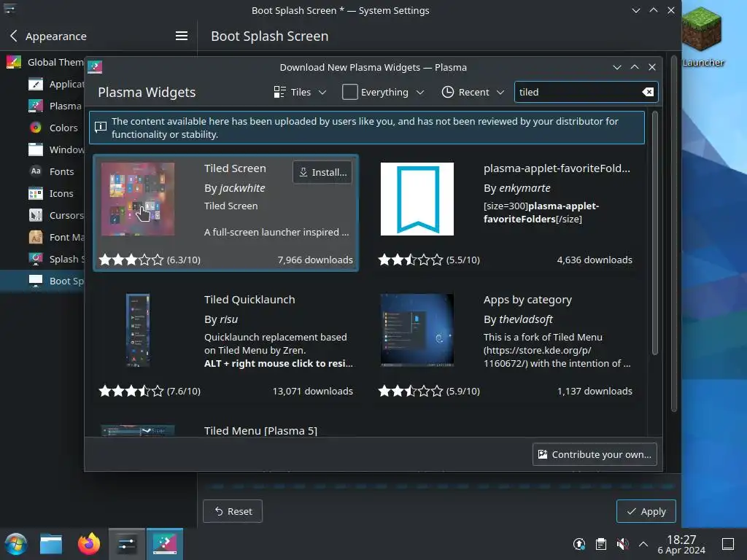The height and width of the screenshot is (560, 747).
Task: Open the file manager from the taskbar
Action: pos(51,544)
